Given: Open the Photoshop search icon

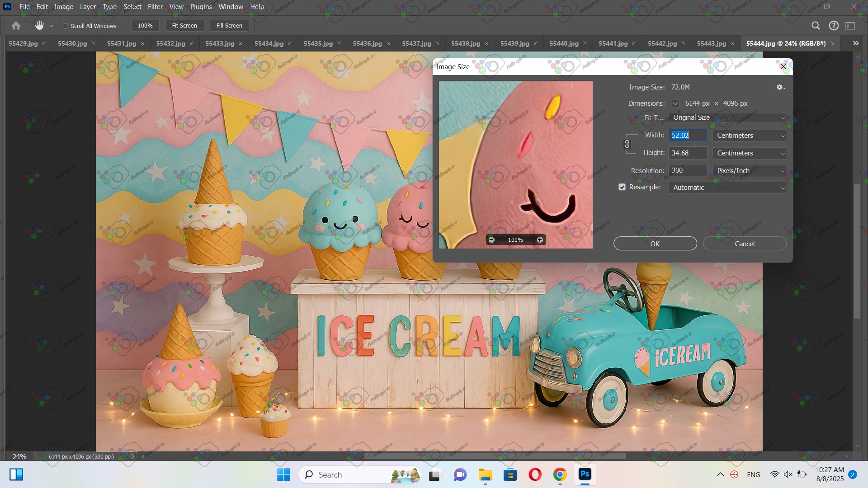Looking at the screenshot, I should 816,26.
